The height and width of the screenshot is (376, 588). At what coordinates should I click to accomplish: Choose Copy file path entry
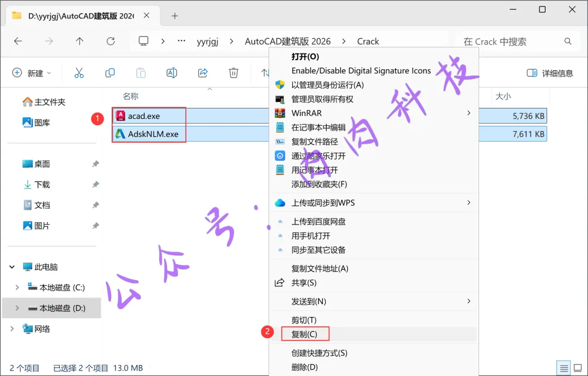pos(373,142)
